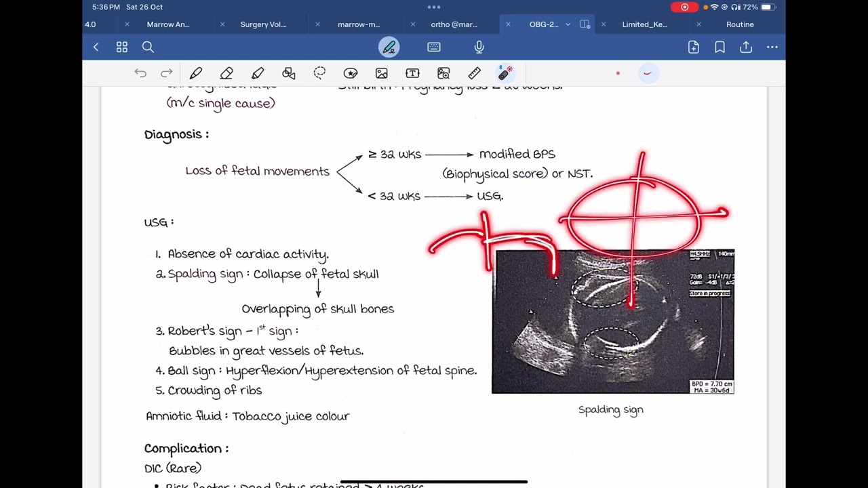Go back with the left chevron

click(96, 47)
